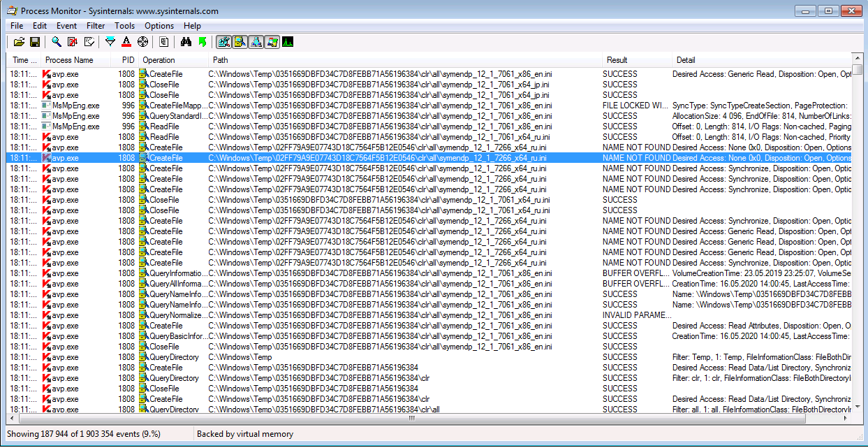The height and width of the screenshot is (448, 868).
Task: Save the log with the floppy disk icon
Action: coord(35,42)
